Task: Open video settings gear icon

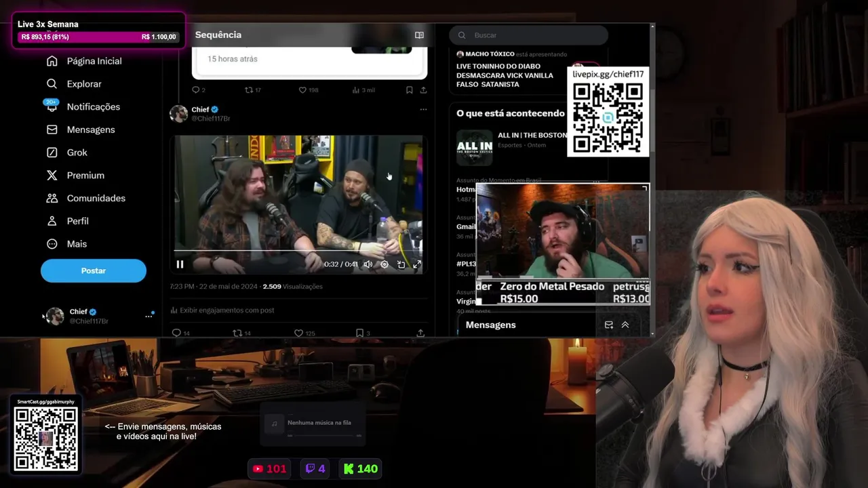Action: click(384, 264)
